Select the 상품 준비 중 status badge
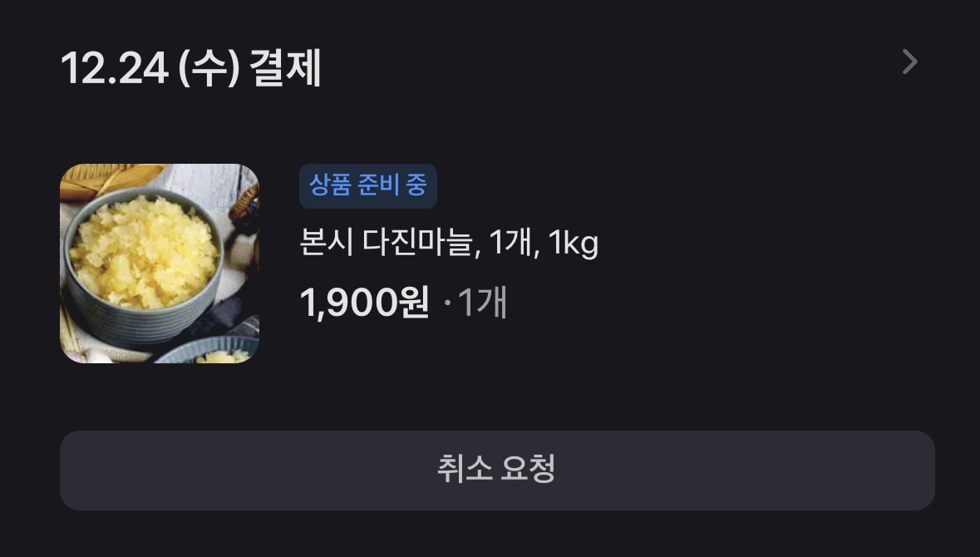 point(367,185)
